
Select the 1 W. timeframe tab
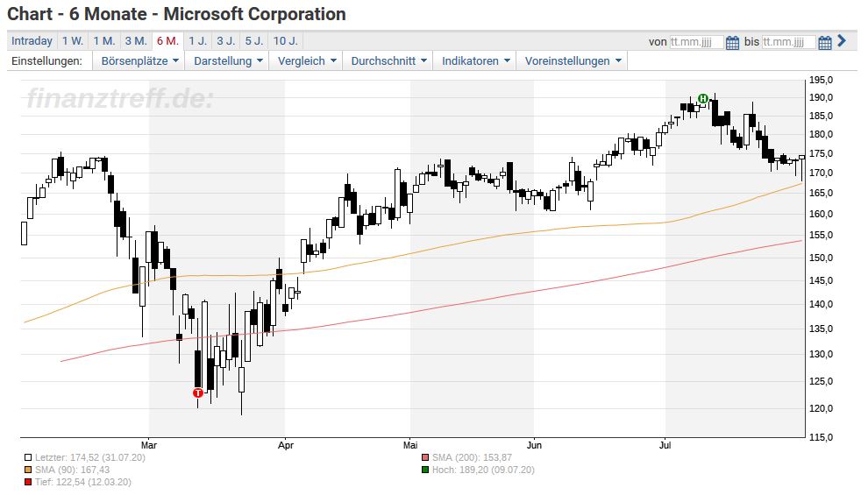coord(73,41)
